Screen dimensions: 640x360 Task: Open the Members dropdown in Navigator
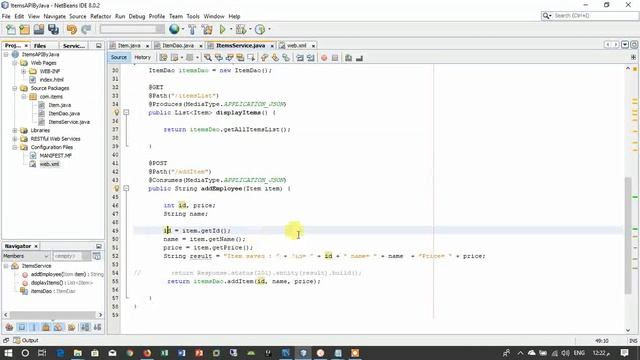point(26,256)
